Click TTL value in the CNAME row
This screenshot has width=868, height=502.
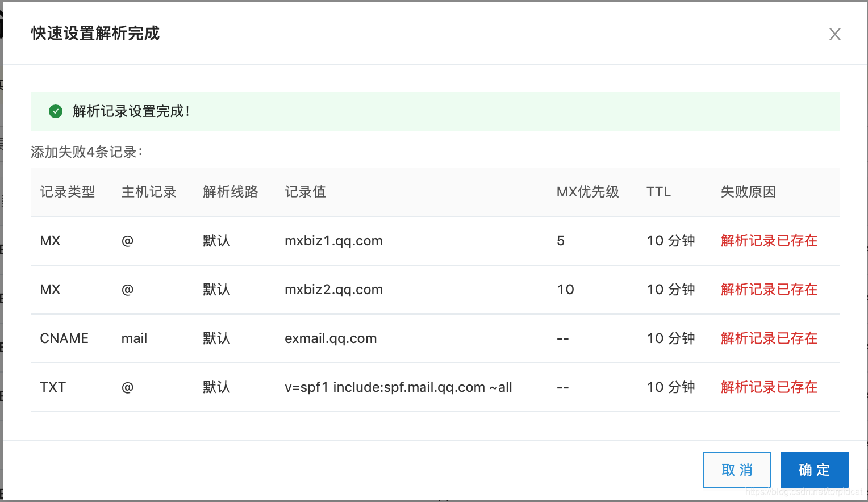point(671,338)
